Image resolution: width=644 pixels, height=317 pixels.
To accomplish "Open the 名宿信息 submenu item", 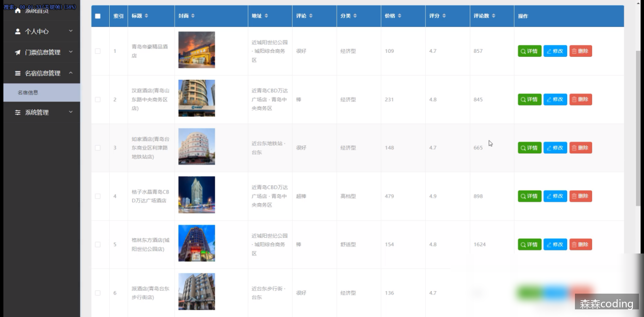I will tap(42, 92).
